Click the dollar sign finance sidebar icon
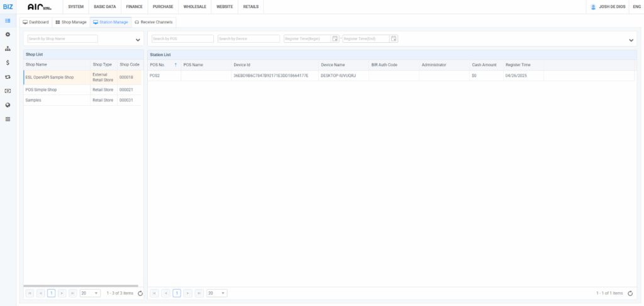Viewport: 644px width, 306px height. pyautogui.click(x=8, y=62)
